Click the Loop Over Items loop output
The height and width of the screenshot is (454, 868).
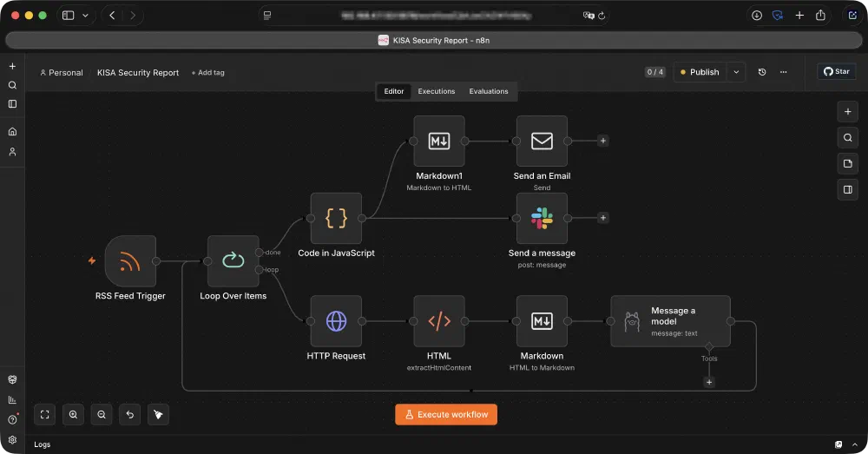click(x=259, y=270)
